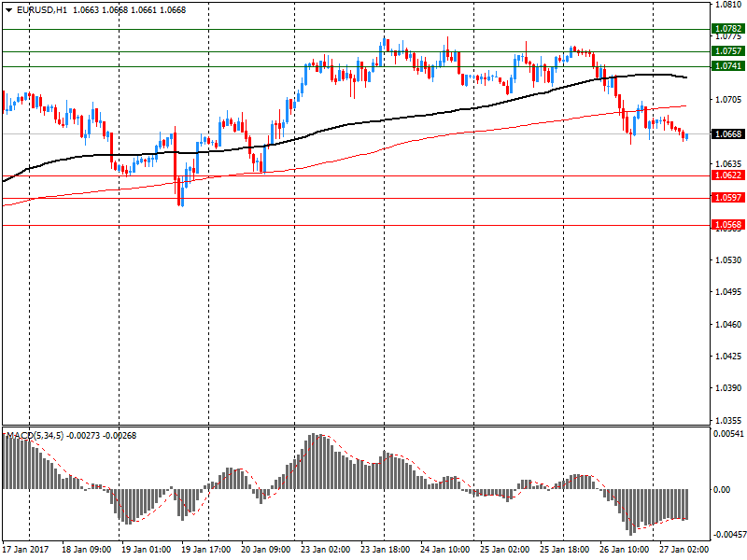Screen dimensions: 747x560
Task: Click the 20 Jan 09:00 time label
Action: pos(265,549)
